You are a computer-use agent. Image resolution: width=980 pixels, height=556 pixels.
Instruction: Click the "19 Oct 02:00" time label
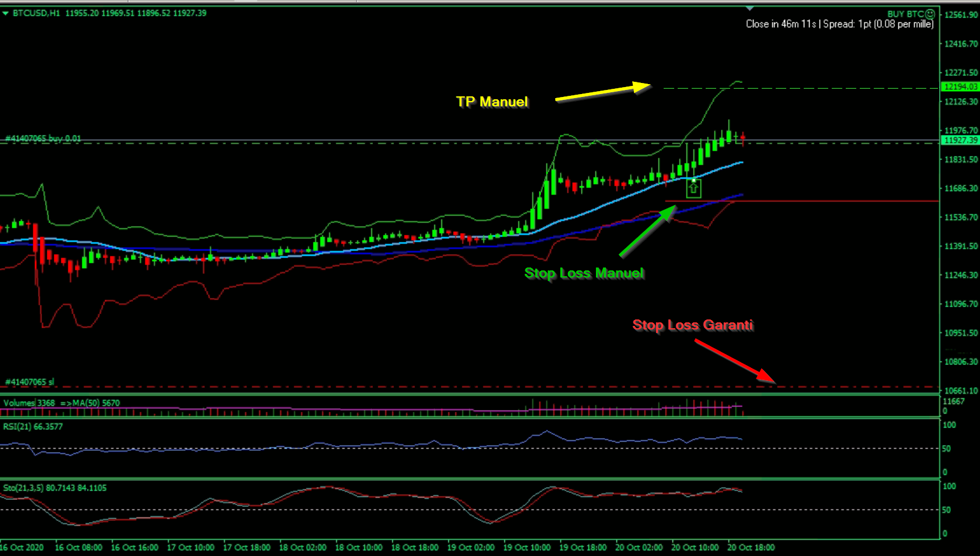470,548
